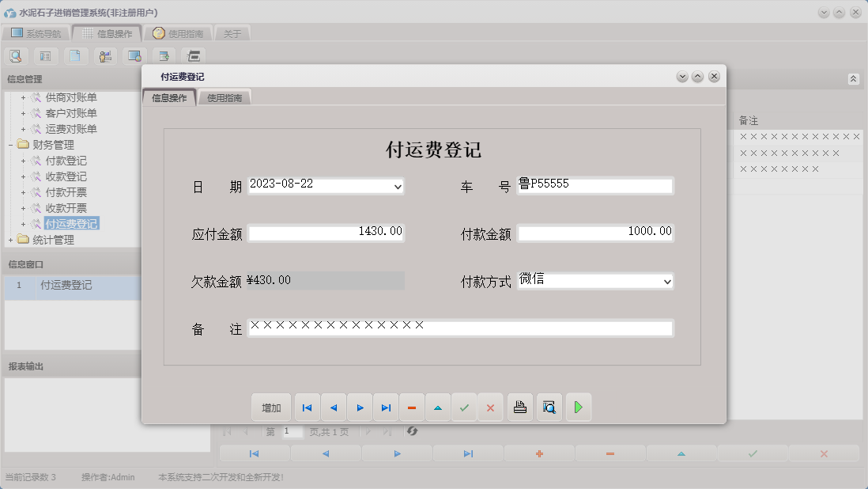Viewport: 868px width, 489px height.
Task: Click the blank document icon in toolbar
Action: [75, 55]
